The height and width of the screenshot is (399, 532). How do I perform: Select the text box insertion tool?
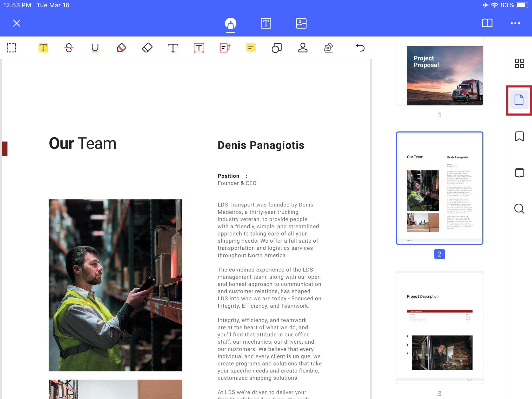pos(199,47)
